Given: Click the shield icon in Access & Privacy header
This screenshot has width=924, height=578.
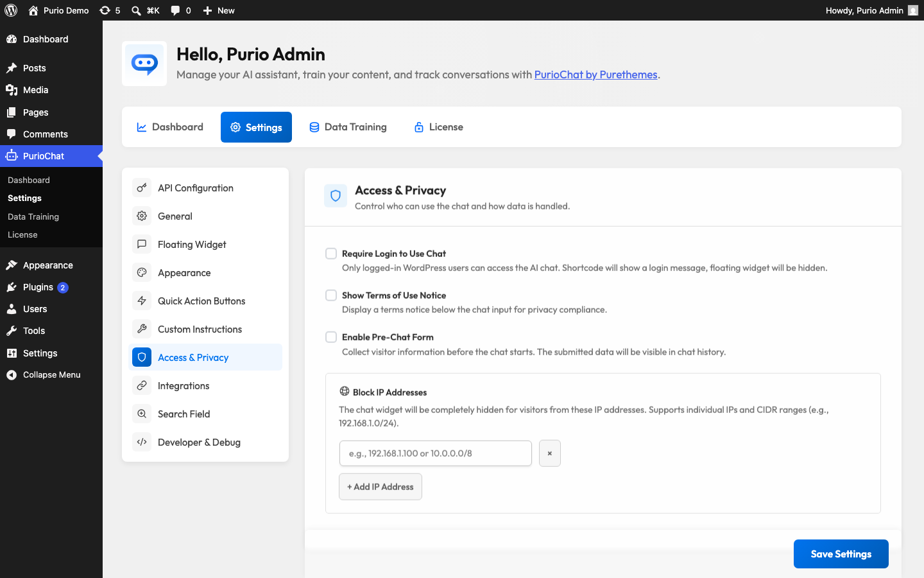Looking at the screenshot, I should 336,196.
